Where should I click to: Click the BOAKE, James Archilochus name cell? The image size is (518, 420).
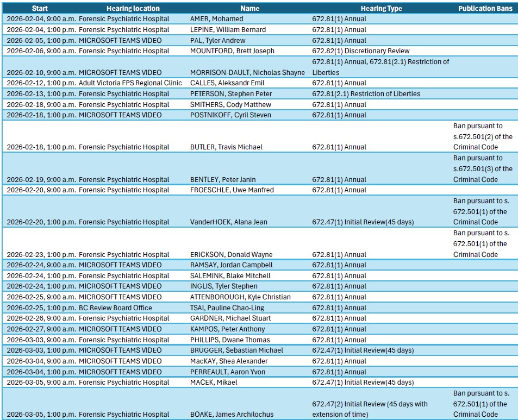click(x=232, y=415)
